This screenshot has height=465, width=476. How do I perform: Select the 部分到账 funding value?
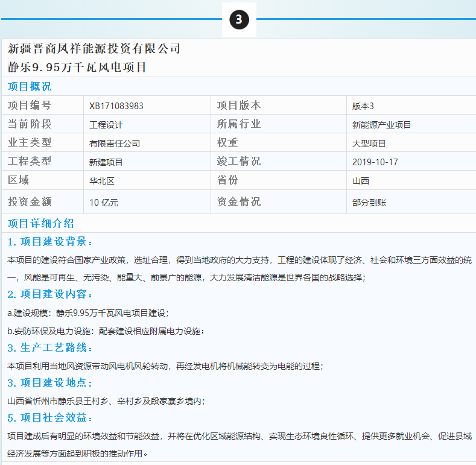pyautogui.click(x=369, y=203)
